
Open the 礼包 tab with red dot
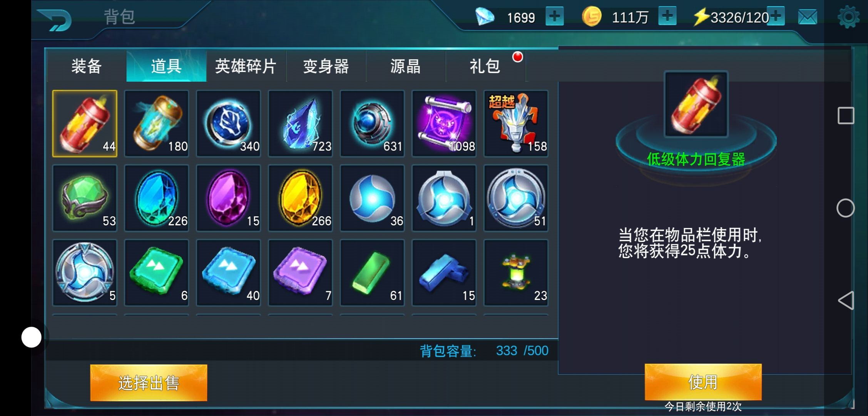(x=485, y=66)
